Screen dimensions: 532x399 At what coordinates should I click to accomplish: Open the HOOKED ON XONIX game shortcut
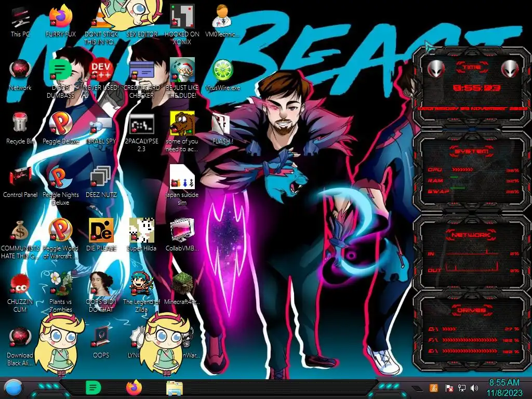click(182, 25)
